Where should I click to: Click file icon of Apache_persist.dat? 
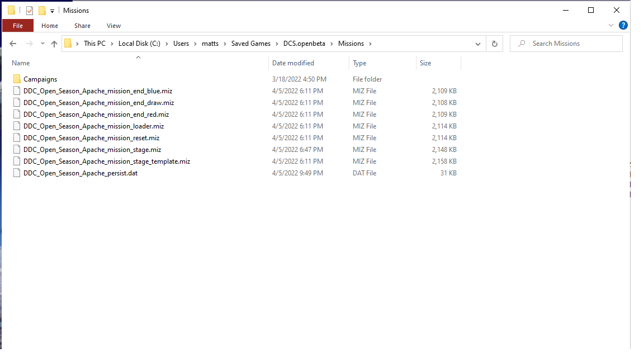click(17, 173)
